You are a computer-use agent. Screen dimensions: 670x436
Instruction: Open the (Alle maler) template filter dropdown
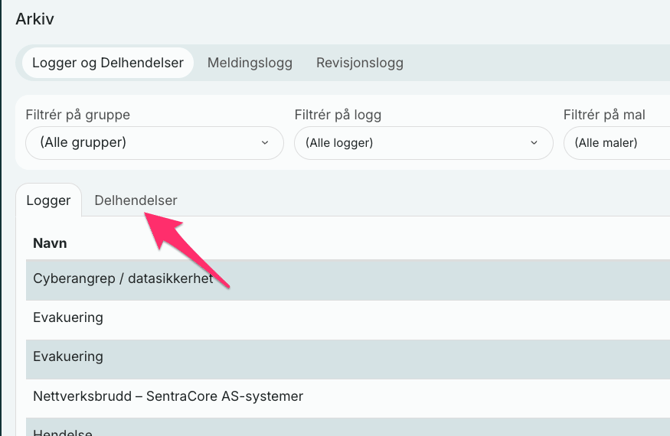pos(616,143)
